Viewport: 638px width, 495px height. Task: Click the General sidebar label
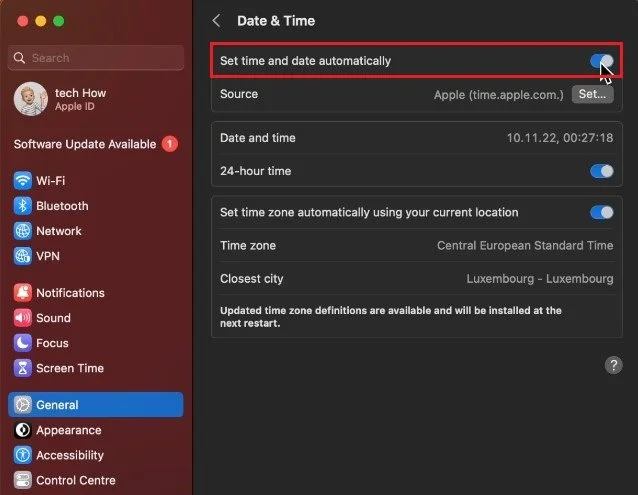(x=57, y=405)
